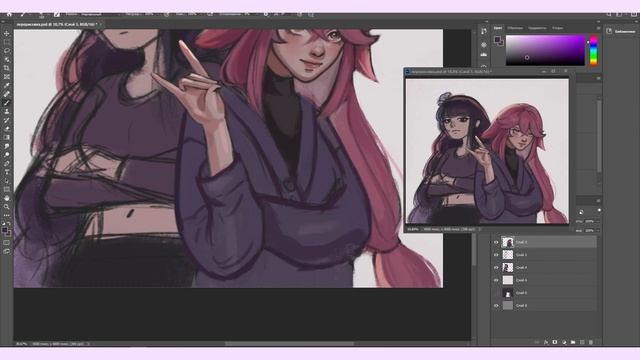Select the Zoom tool
Screen dimensions: 640x360
pos(7,207)
